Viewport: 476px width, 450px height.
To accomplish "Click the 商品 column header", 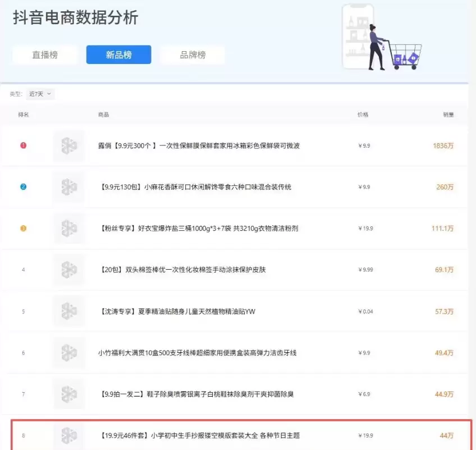I will click(x=103, y=115).
